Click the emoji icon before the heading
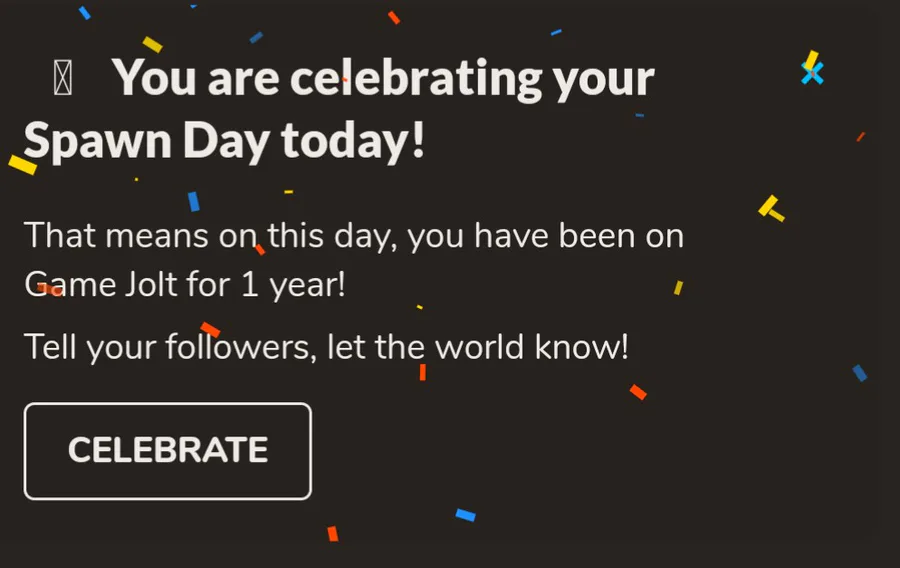This screenshot has width=900, height=568. pos(62,79)
